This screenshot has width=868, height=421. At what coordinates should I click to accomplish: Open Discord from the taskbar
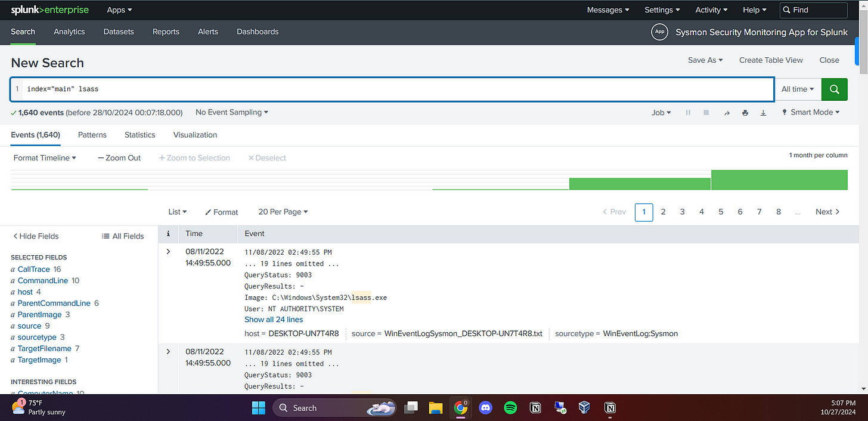pos(485,408)
